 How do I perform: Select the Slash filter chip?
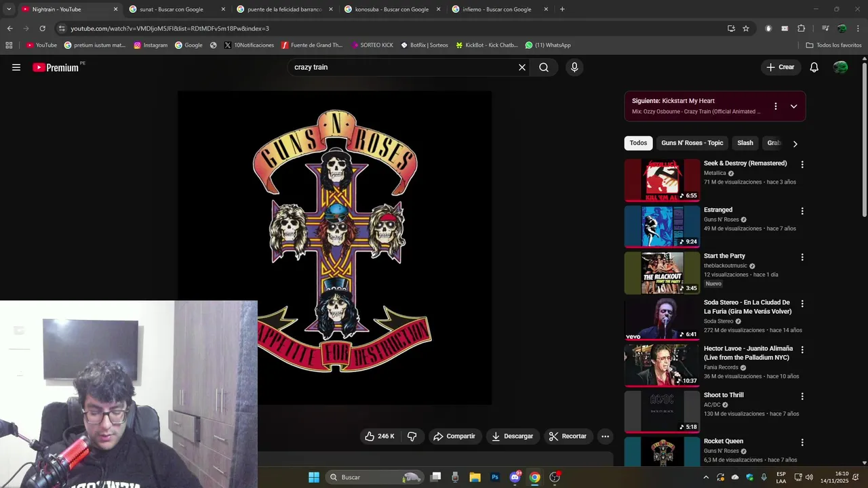[745, 143]
